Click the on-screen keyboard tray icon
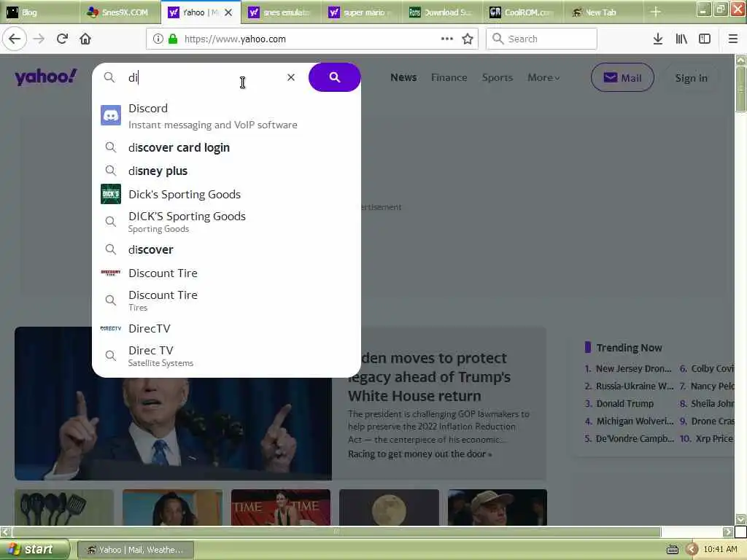This screenshot has height=560, width=747. [x=672, y=550]
